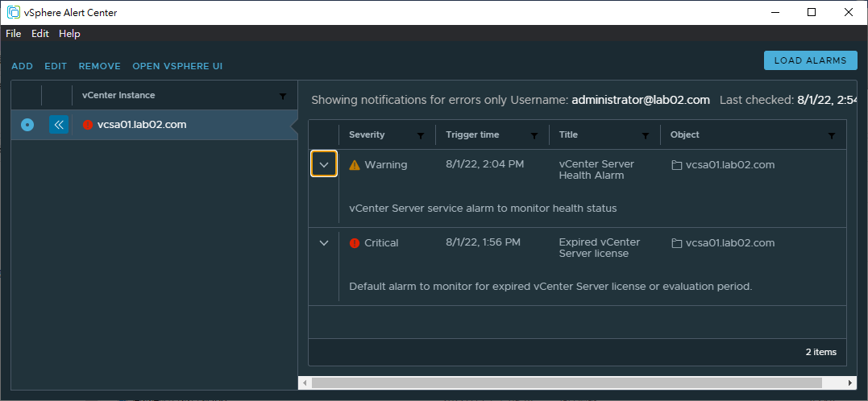The image size is (868, 401).
Task: Click vCenter Server Health Alarm title
Action: [x=596, y=170]
